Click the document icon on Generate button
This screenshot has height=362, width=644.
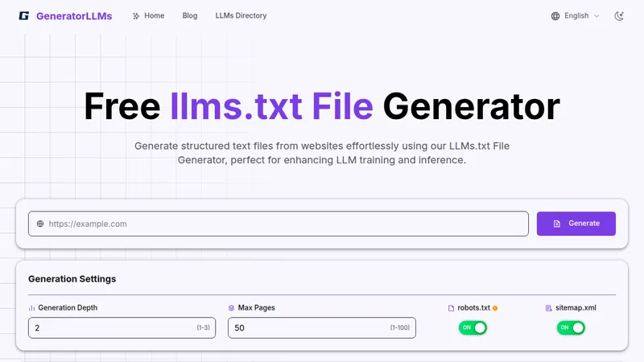[557, 224]
